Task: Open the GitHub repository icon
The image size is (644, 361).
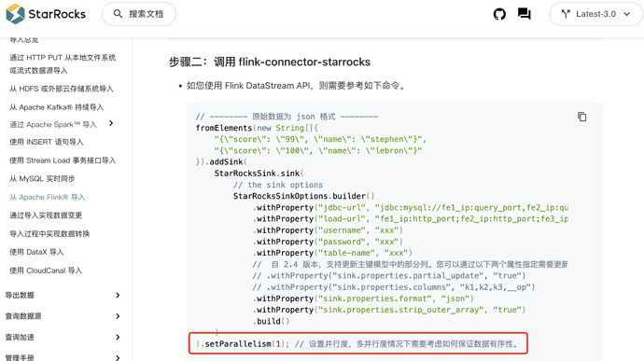Action: point(499,14)
